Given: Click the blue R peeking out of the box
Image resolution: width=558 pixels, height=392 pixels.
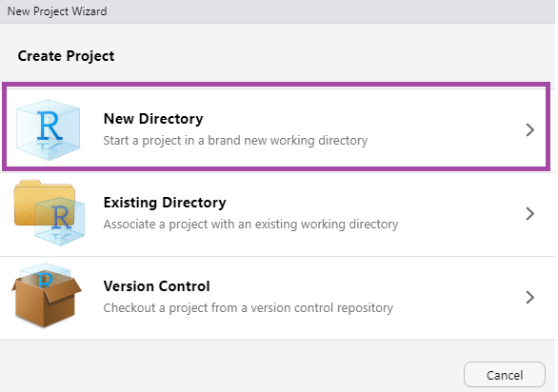Looking at the screenshot, I should [45, 280].
